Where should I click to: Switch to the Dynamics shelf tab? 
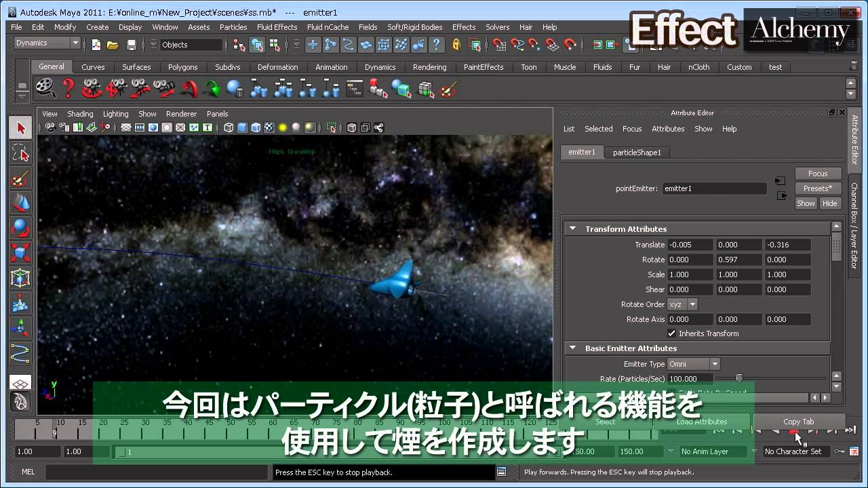coord(380,67)
